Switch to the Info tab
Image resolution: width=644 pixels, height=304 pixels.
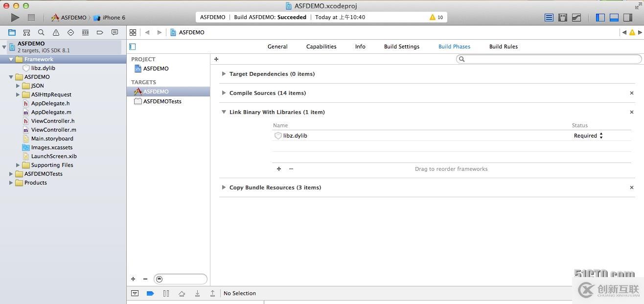(360, 47)
